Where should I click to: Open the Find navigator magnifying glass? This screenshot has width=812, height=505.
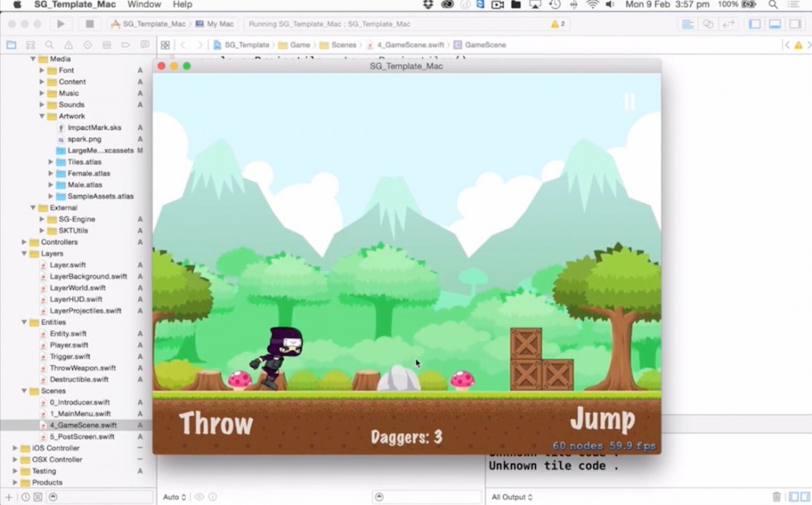pos(50,45)
